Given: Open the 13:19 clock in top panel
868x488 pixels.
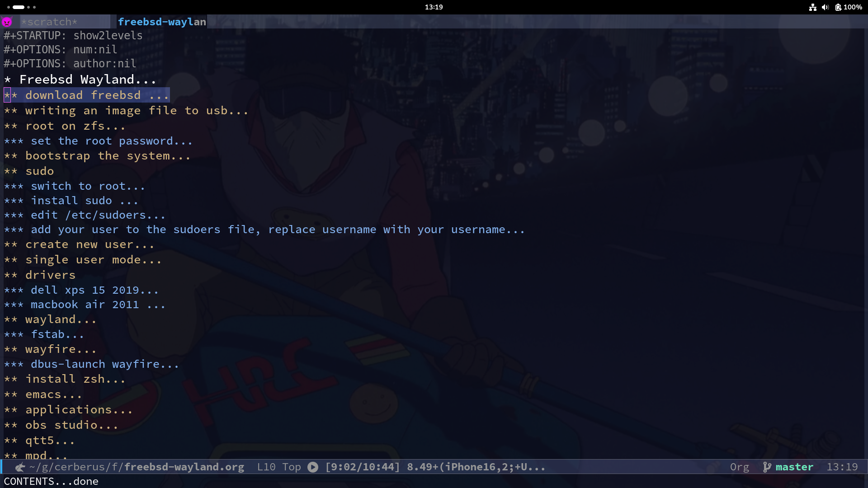Looking at the screenshot, I should coord(434,7).
